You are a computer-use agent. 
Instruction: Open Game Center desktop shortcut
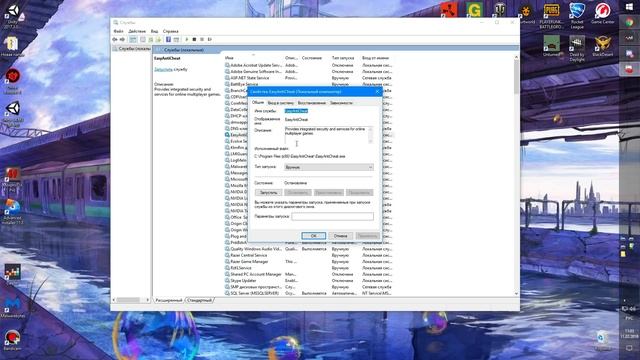[x=602, y=13]
